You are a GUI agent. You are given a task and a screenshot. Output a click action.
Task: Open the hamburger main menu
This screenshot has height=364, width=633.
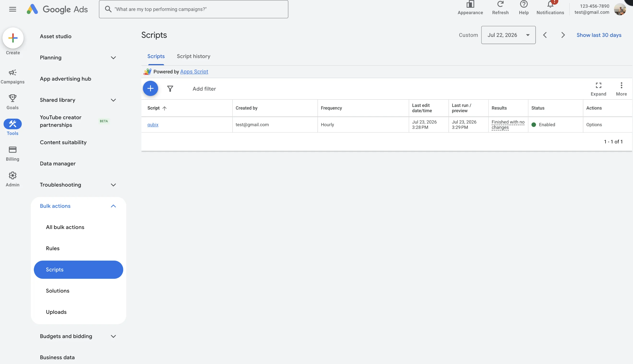pos(12,9)
